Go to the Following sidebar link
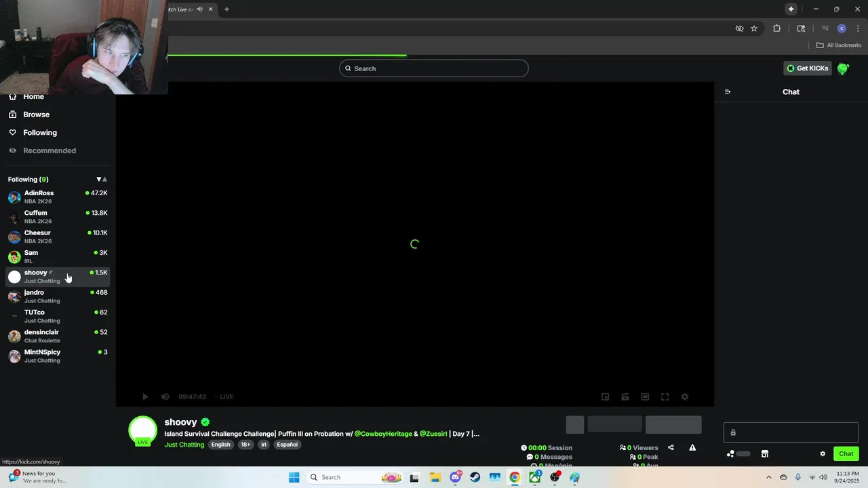The height and width of the screenshot is (488, 868). pyautogui.click(x=33, y=133)
